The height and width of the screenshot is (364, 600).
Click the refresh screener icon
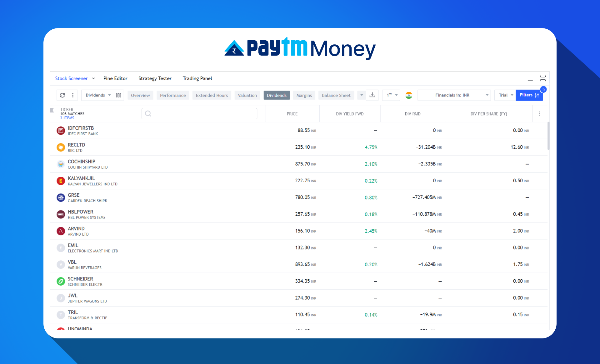(62, 95)
